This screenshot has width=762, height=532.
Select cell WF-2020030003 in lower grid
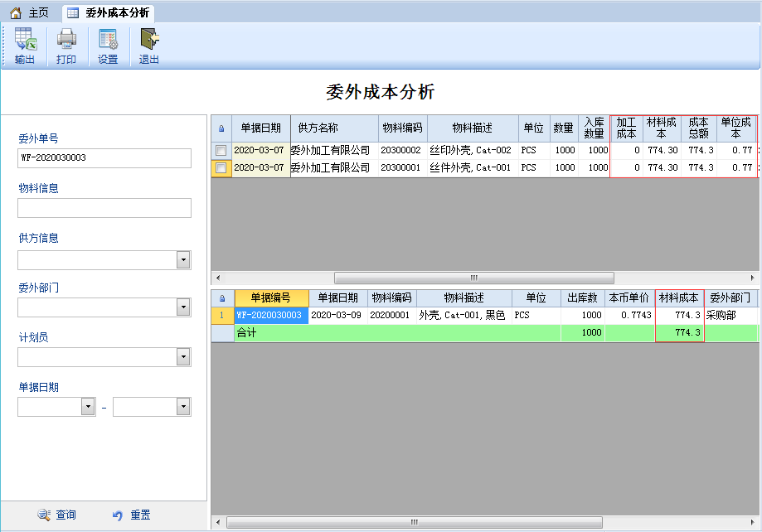[x=271, y=316]
